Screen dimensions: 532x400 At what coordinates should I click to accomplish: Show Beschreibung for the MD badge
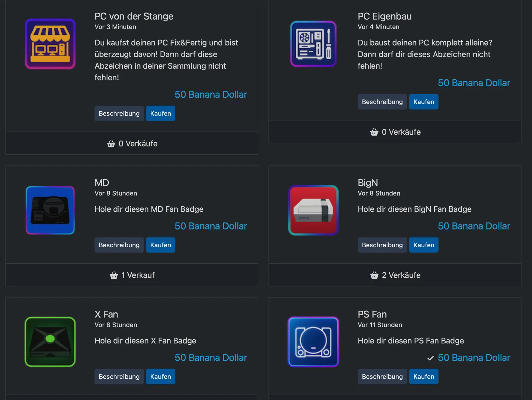point(119,245)
